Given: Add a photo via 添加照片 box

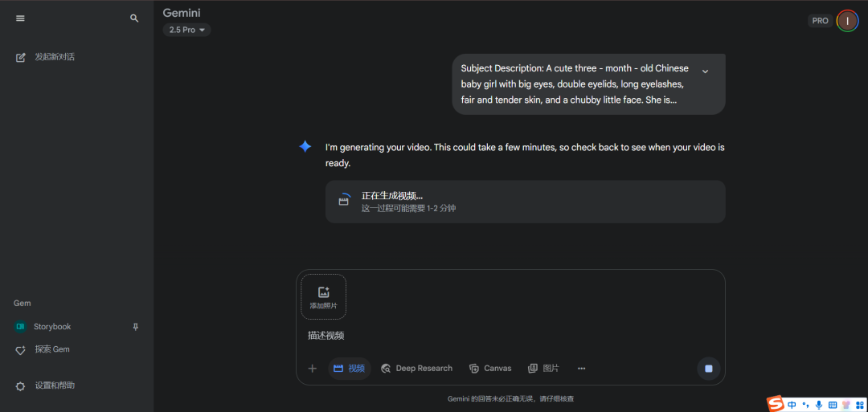Looking at the screenshot, I should 323,297.
